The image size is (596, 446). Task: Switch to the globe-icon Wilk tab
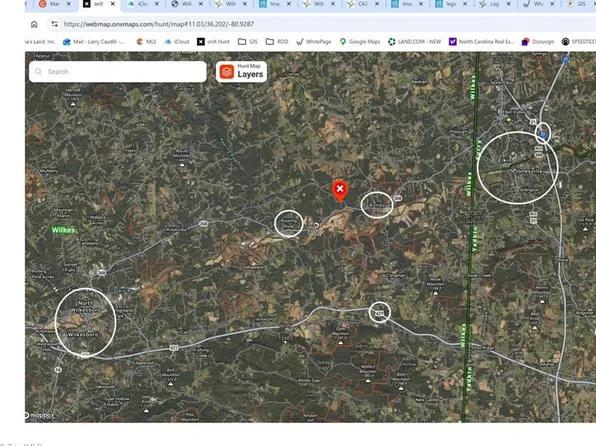tap(186, 4)
